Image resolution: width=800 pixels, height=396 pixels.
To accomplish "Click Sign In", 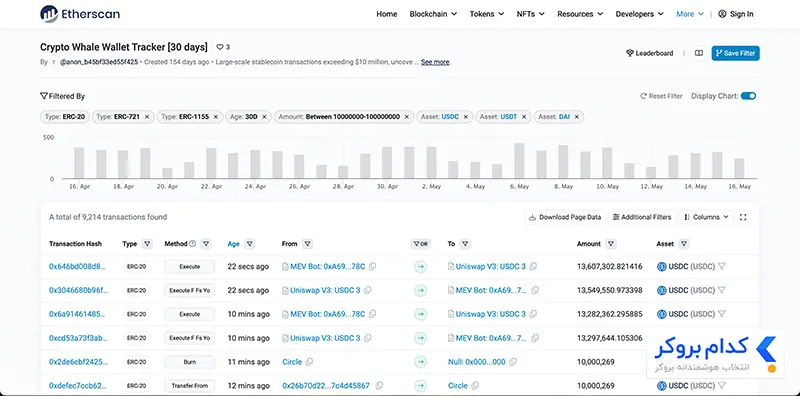I will point(736,14).
